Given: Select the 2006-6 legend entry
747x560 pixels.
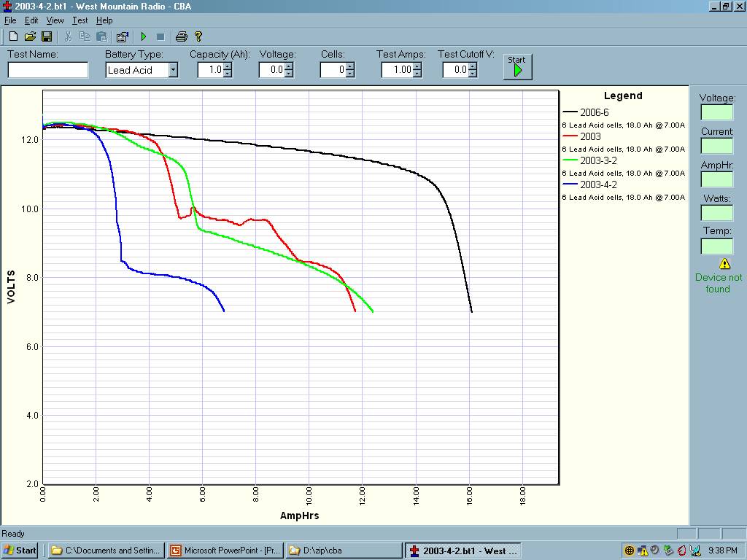Looking at the screenshot, I should [x=586, y=112].
